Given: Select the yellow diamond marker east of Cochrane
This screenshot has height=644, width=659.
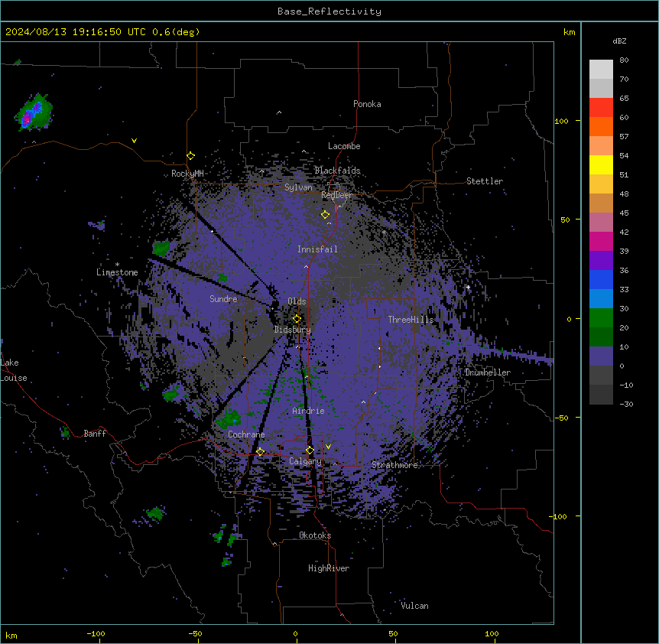Looking at the screenshot, I should (x=260, y=452).
